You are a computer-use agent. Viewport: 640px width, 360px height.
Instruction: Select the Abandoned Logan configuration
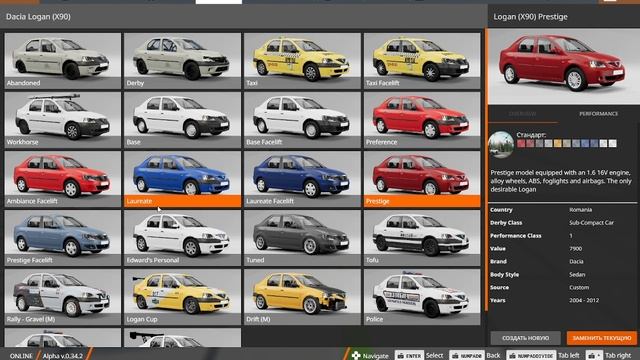click(62, 61)
